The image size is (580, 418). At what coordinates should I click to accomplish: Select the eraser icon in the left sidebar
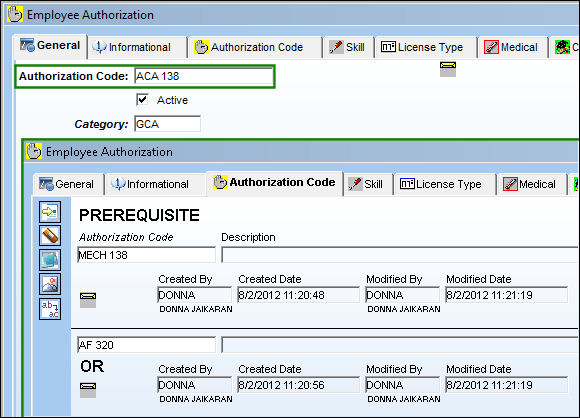[50, 236]
